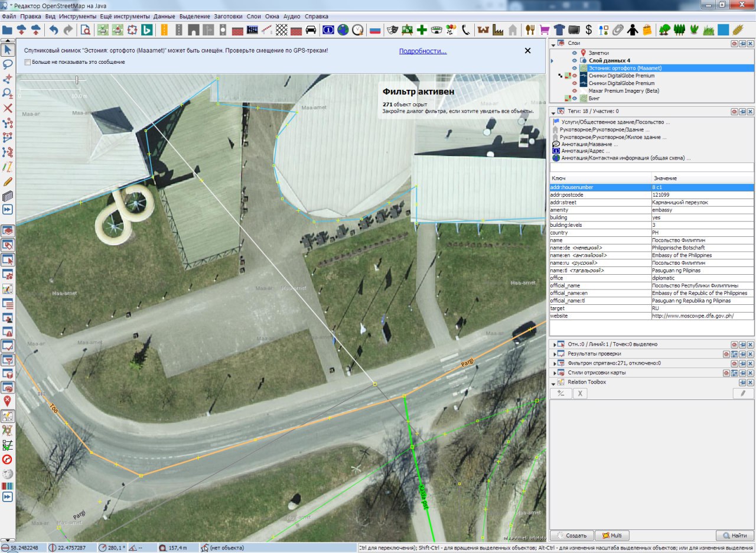Expand the lower sidebar double-arrow button
Viewport: 756px width, 553px height.
pos(8,497)
